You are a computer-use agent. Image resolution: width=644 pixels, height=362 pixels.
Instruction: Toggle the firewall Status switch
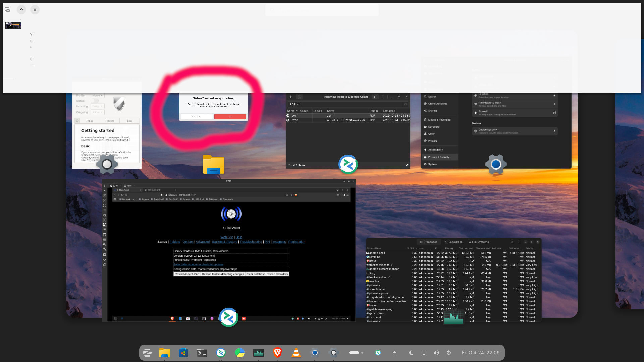pos(95,101)
